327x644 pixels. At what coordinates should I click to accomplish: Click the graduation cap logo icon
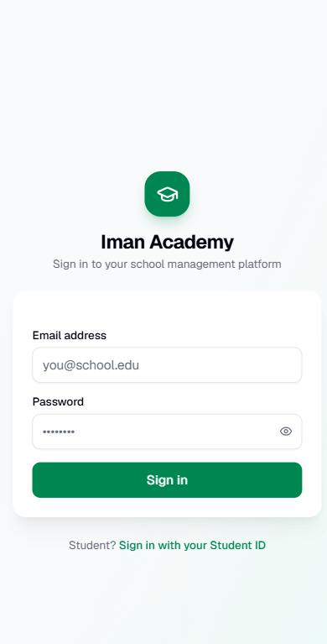coord(167,194)
